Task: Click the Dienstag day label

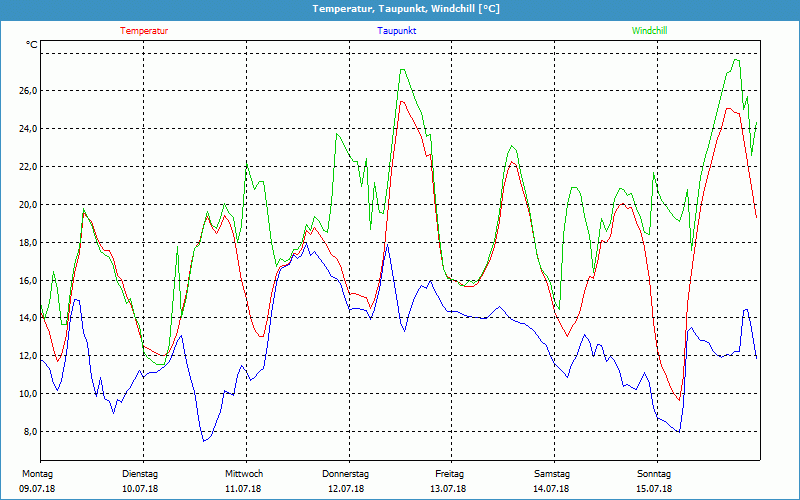Action: [x=140, y=474]
